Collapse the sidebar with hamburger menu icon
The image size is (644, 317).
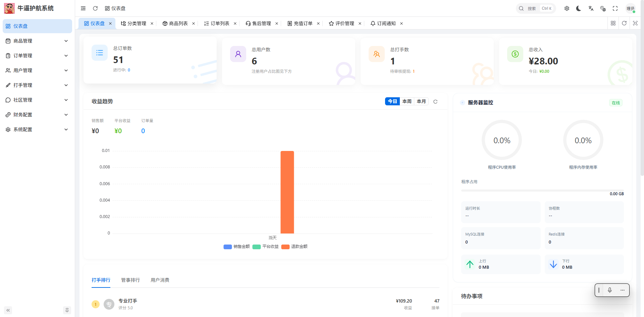coord(83,8)
